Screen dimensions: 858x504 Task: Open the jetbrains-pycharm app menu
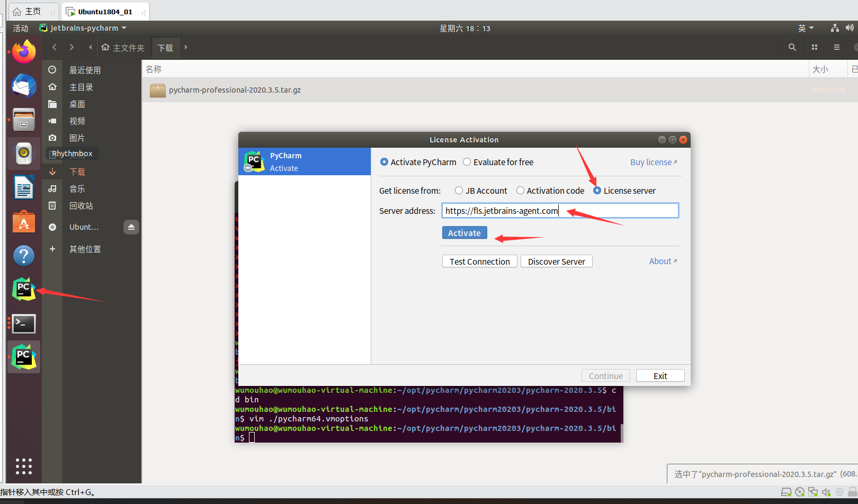83,28
